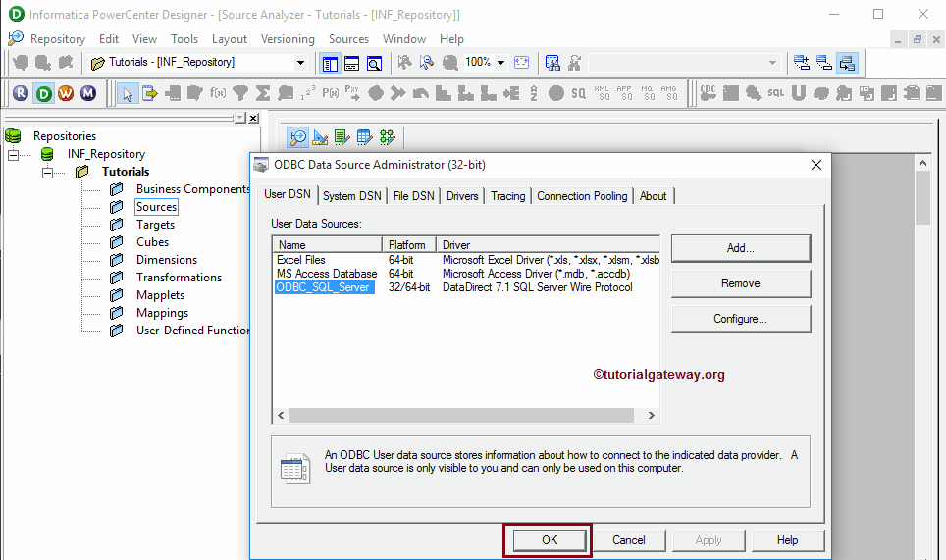Launch the Workflow Monitor (M) icon
The image size is (946, 560).
[88, 93]
